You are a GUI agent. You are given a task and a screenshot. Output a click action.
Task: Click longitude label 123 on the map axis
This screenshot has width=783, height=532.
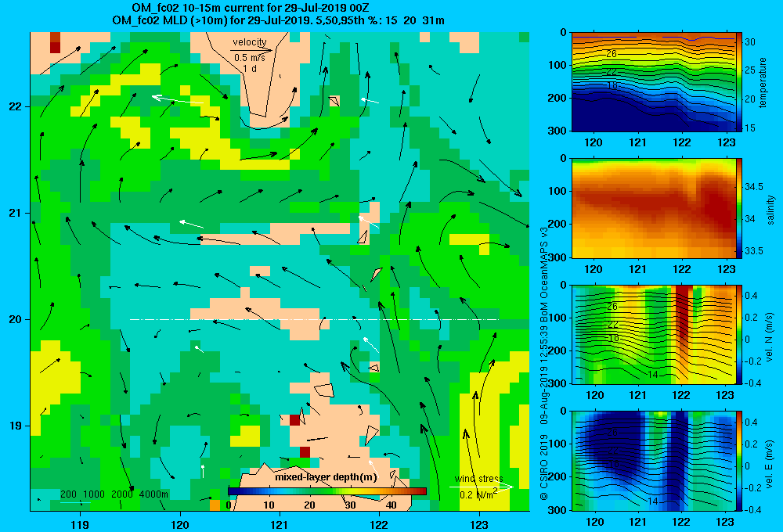(x=479, y=524)
